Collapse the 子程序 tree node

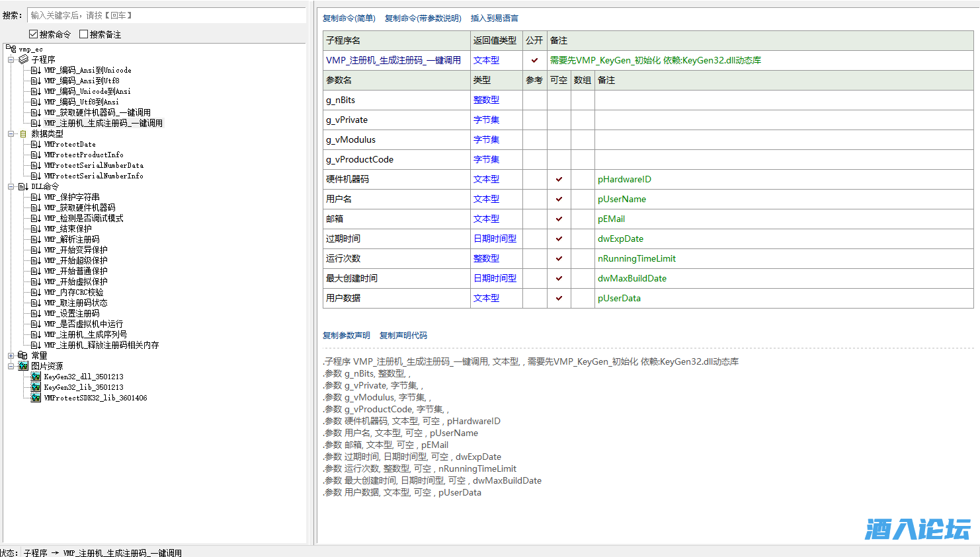point(11,59)
